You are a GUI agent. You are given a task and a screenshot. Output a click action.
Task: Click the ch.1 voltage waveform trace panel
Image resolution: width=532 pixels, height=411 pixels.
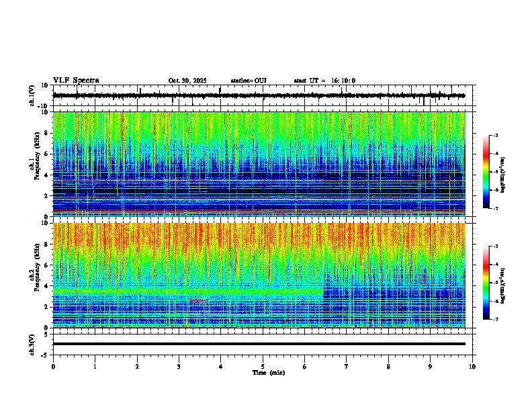pos(264,95)
